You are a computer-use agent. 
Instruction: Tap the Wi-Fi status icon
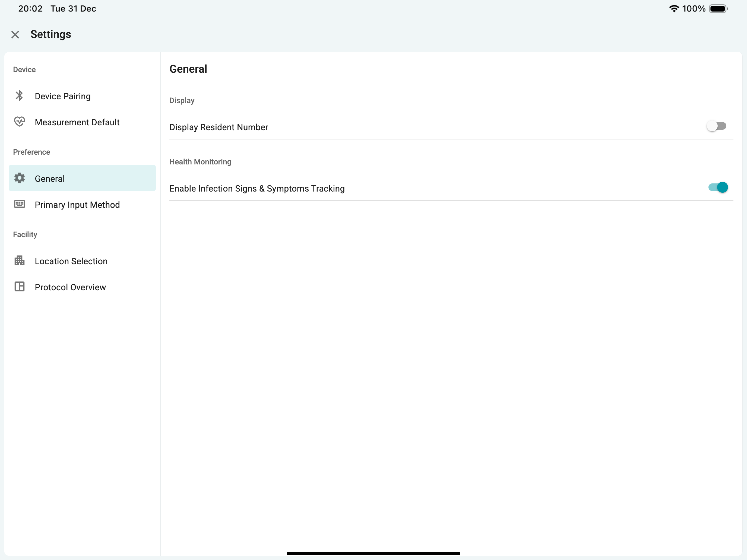click(x=674, y=8)
